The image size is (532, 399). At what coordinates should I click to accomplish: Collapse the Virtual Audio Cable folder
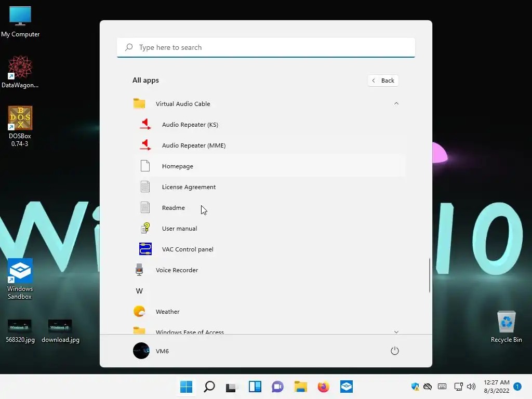click(x=396, y=103)
